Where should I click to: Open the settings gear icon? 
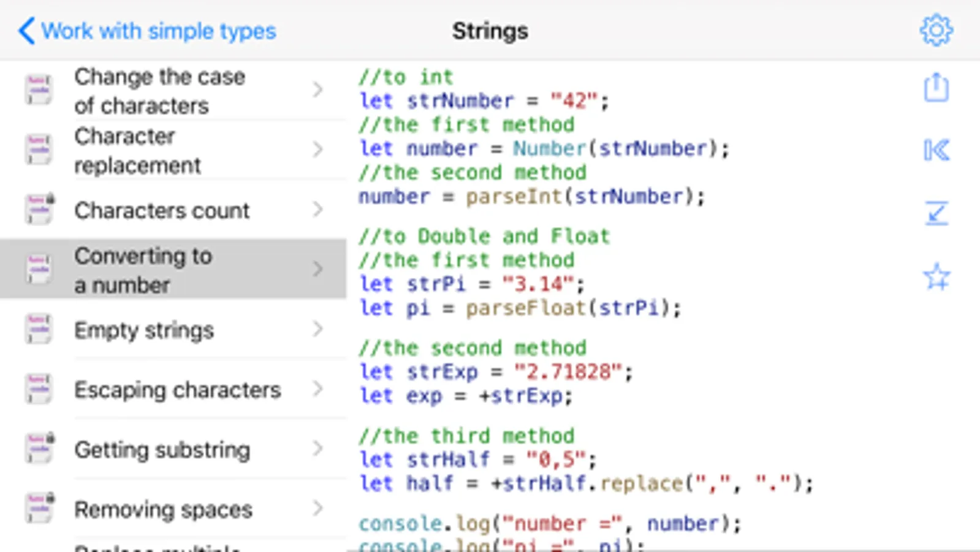936,30
